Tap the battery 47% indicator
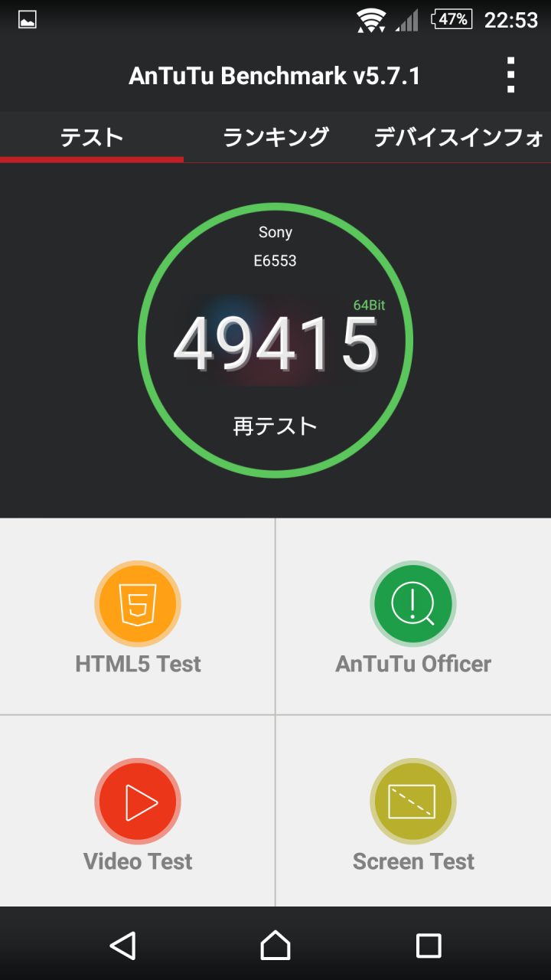This screenshot has width=551, height=980. (452, 20)
